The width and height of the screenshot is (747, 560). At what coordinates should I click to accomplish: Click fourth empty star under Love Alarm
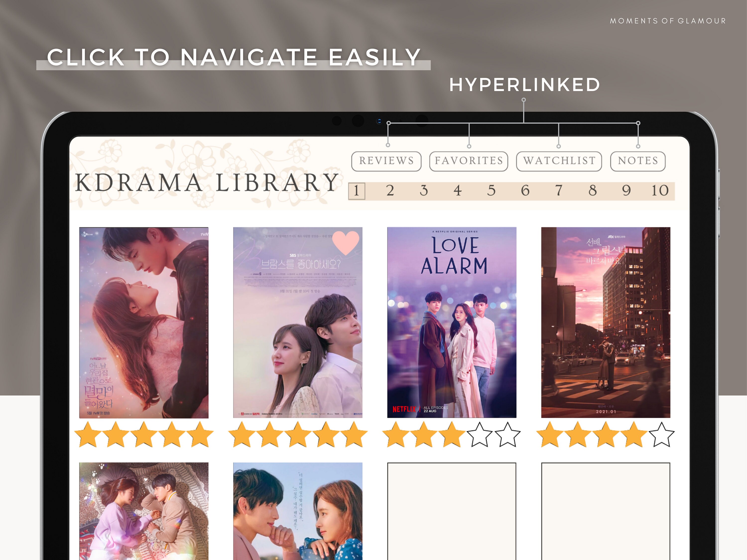[x=480, y=434]
